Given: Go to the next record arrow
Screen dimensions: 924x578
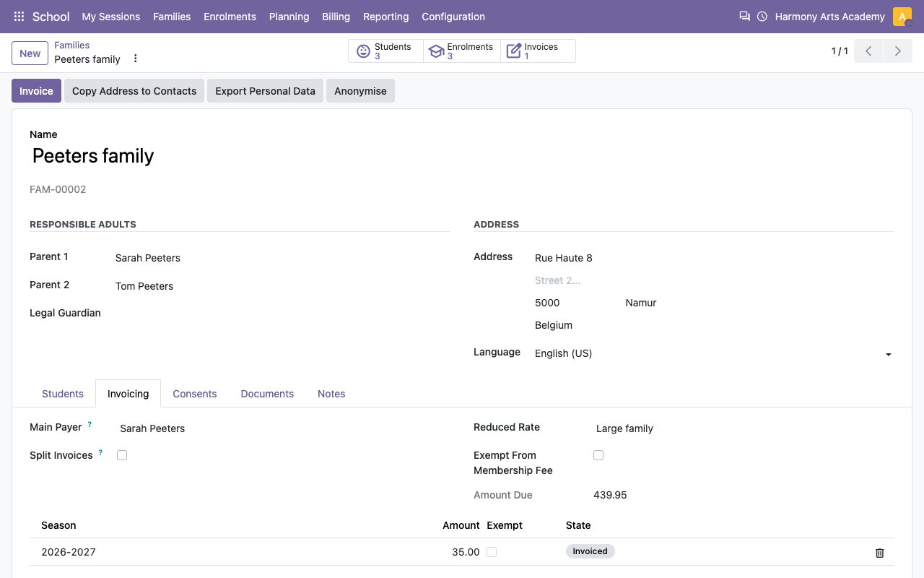Looking at the screenshot, I should click(x=898, y=51).
